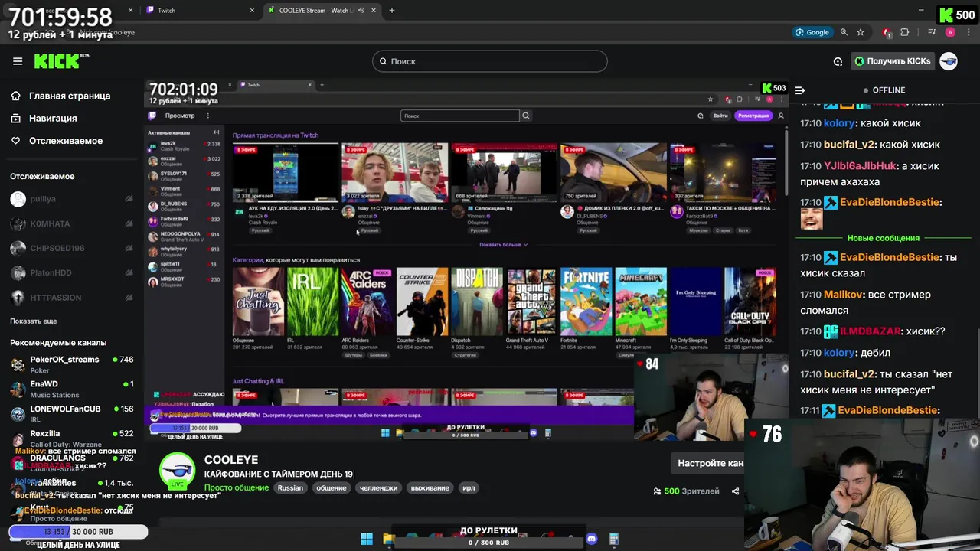Open recommended channel 'PokerOK_streams'

pos(72,364)
